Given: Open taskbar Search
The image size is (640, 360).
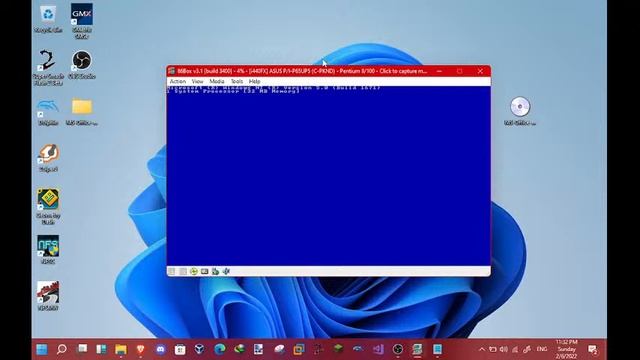Looking at the screenshot, I should [62, 349].
